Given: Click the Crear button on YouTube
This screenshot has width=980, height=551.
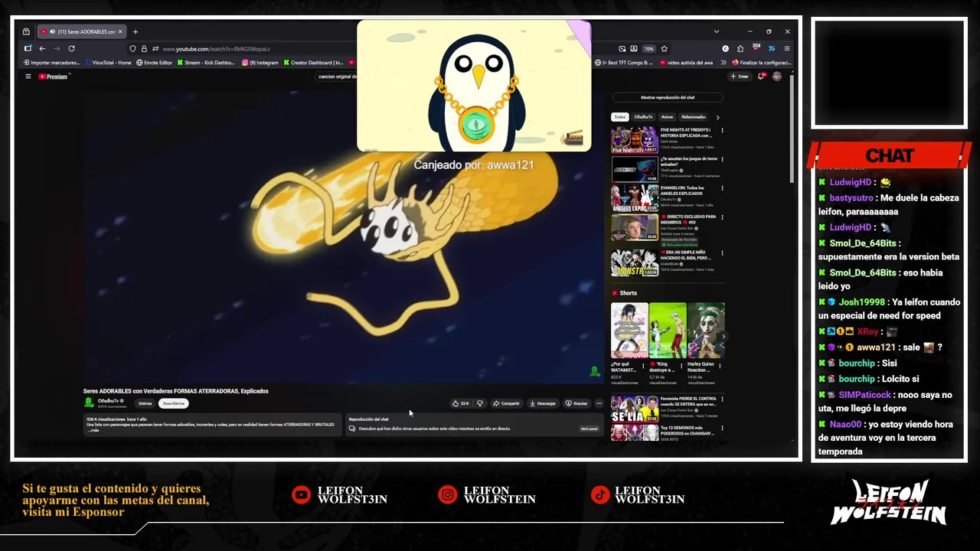Looking at the screenshot, I should click(739, 77).
